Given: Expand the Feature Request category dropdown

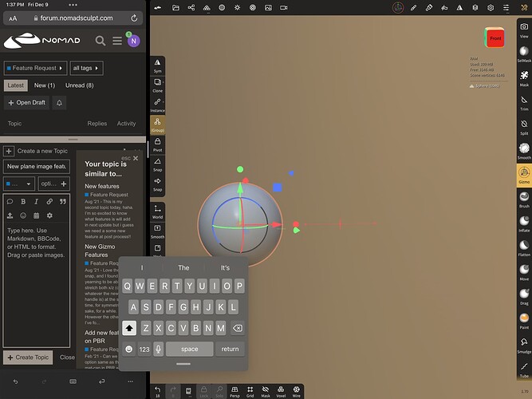Looking at the screenshot, I should pos(35,68).
